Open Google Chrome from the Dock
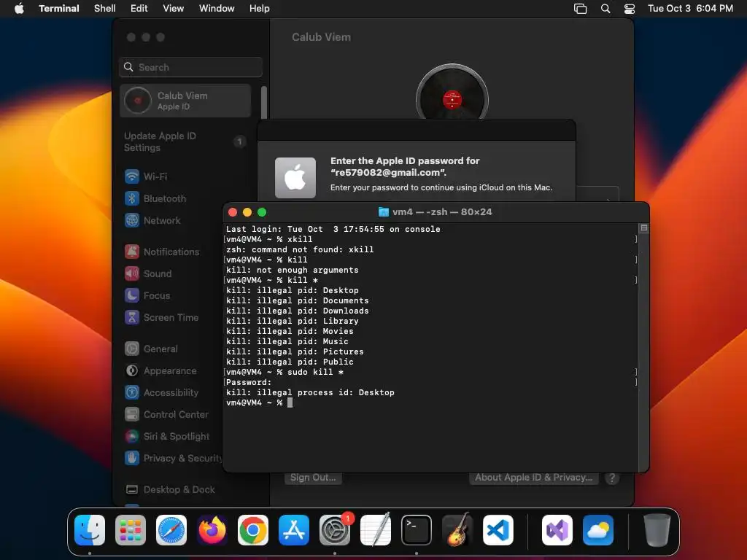Screen dimensions: 747x560 253,530
